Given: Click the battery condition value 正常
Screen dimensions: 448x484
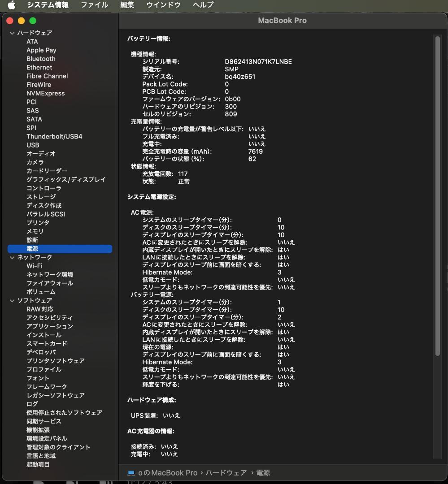Looking at the screenshot, I should click(x=184, y=181).
